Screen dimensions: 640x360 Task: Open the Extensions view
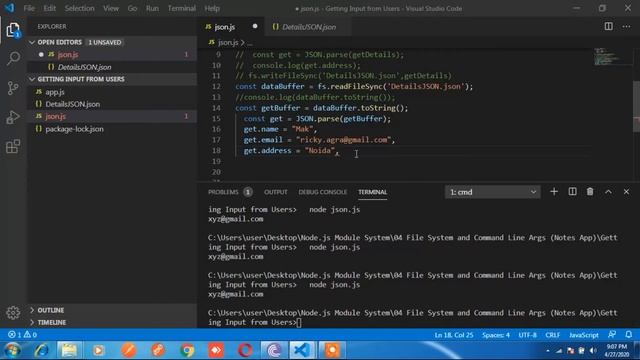(x=13, y=146)
